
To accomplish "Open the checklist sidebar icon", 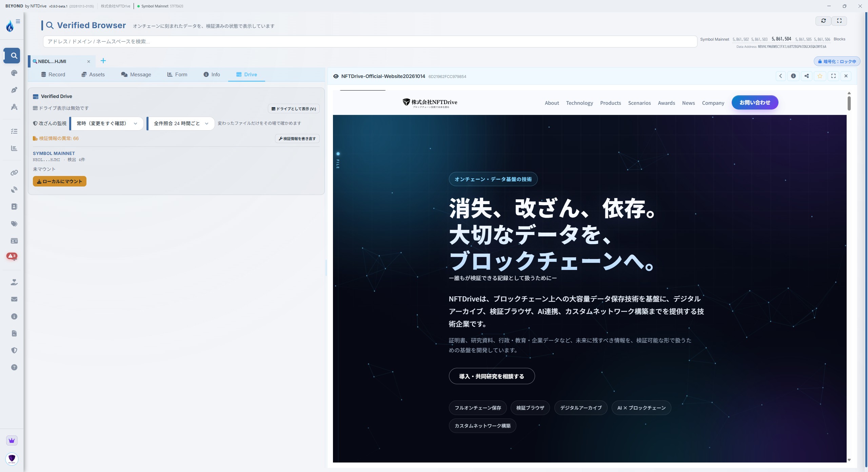I will [x=14, y=131].
